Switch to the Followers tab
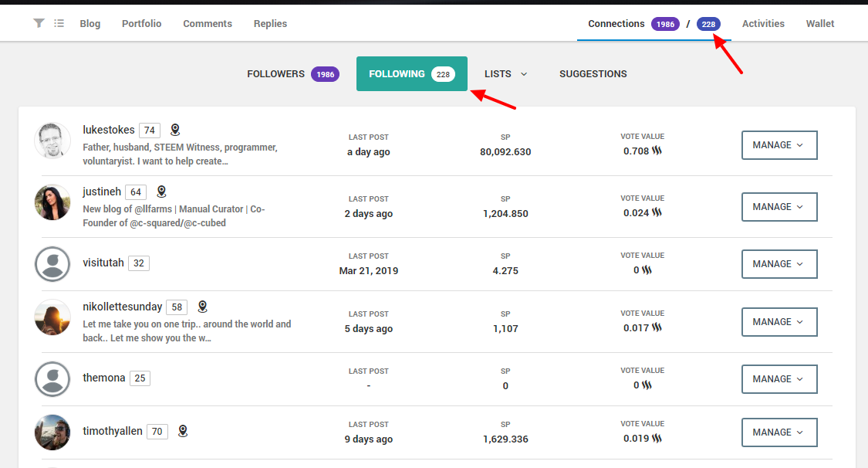This screenshot has height=468, width=868. click(292, 74)
